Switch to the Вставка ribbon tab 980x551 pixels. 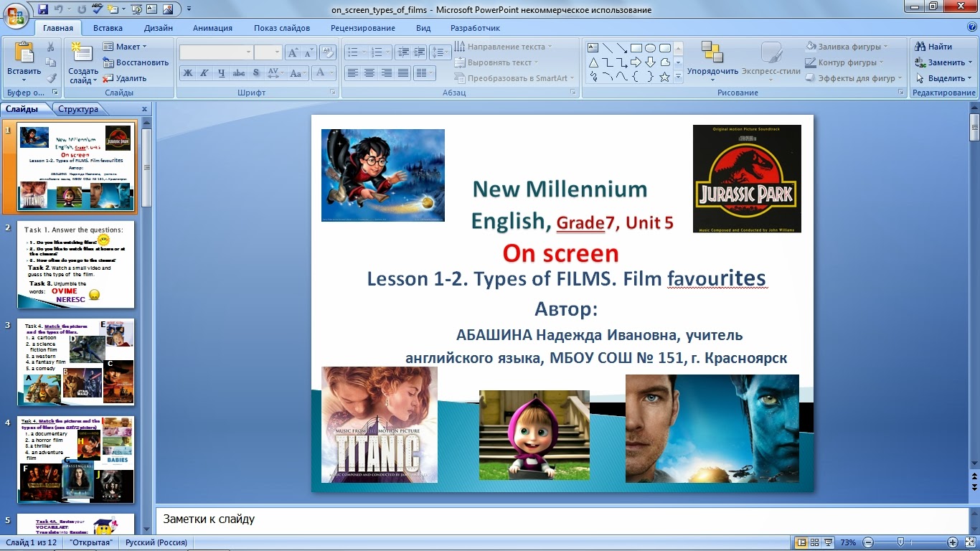click(108, 28)
